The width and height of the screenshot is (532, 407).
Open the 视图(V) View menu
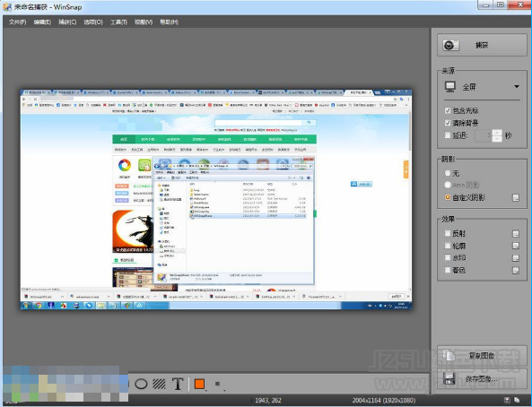(144, 22)
